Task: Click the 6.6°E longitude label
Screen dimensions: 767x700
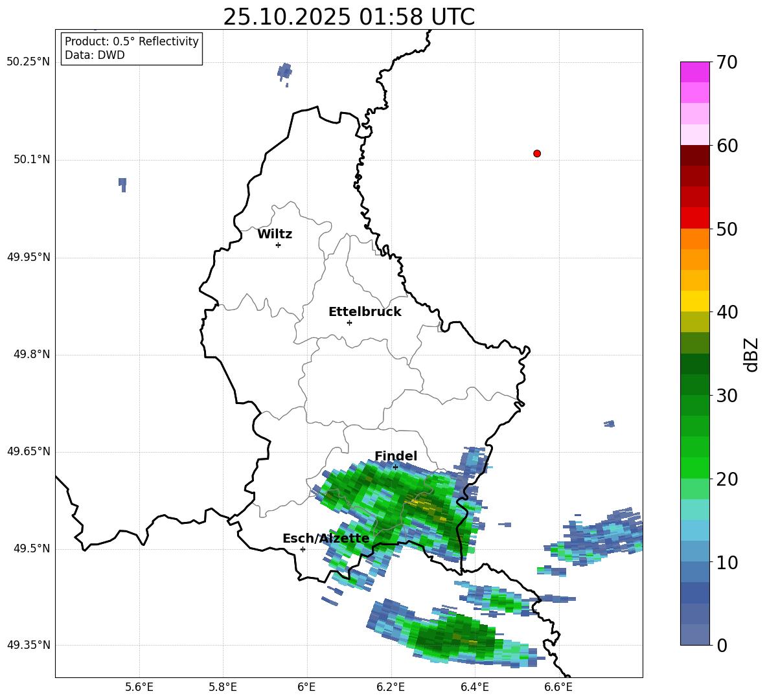Action: pos(558,687)
